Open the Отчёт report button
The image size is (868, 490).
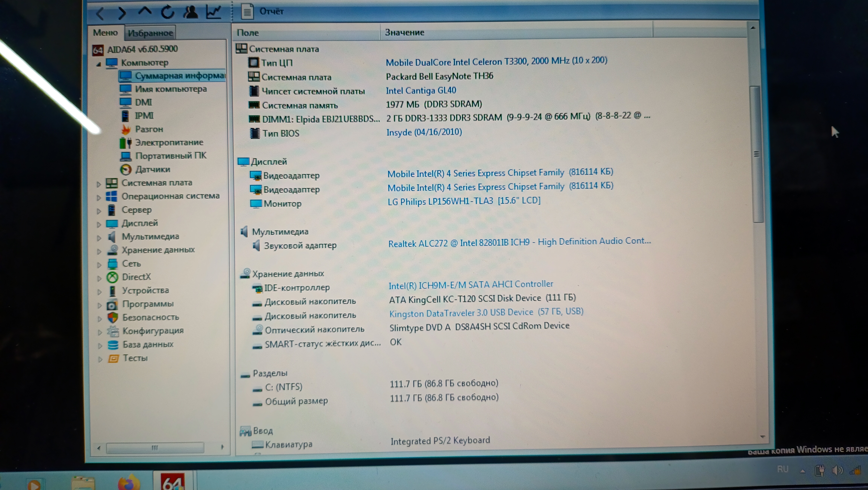pos(263,11)
